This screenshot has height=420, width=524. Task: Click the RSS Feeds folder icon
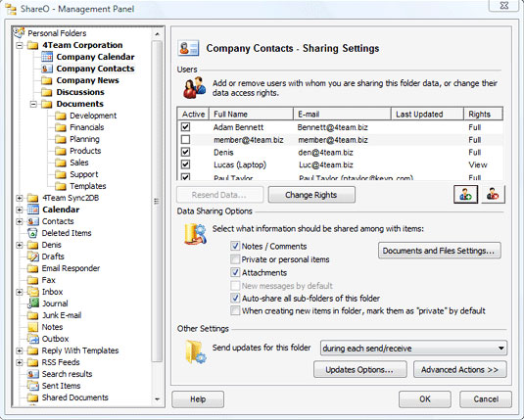tap(32, 362)
